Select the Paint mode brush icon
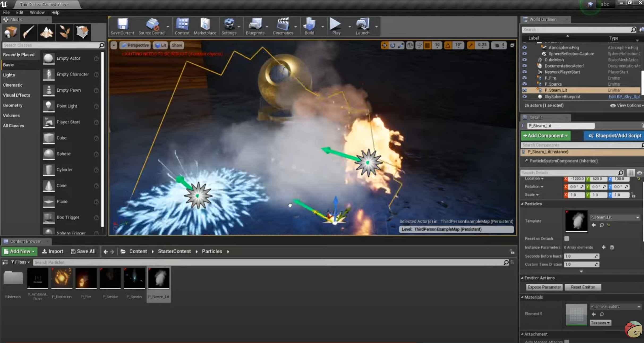The image size is (644, 343). (x=28, y=32)
